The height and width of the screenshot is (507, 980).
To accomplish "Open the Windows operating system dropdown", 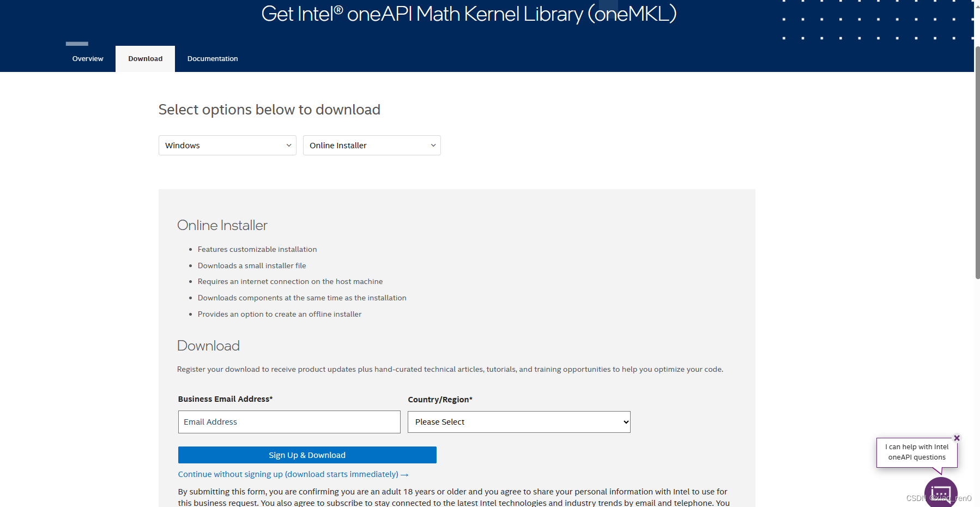I will click(x=227, y=145).
